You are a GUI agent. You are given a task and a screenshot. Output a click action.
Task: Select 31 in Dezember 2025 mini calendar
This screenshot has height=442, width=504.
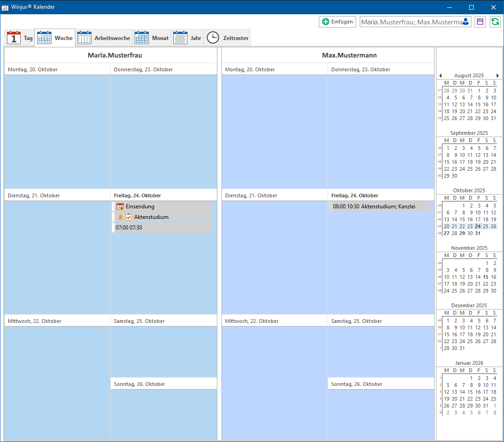[462, 348]
